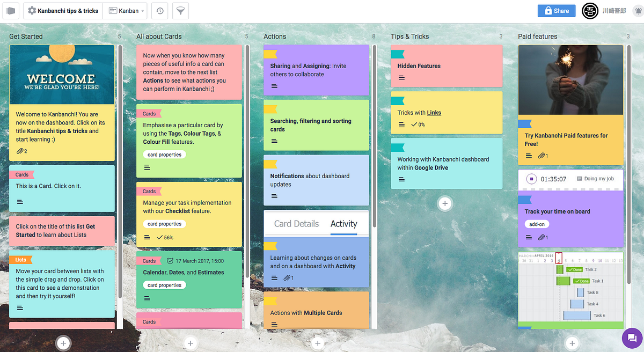Open the Gantt chart thumbnail card
Image resolution: width=644 pixels, height=352 pixels.
click(570, 287)
